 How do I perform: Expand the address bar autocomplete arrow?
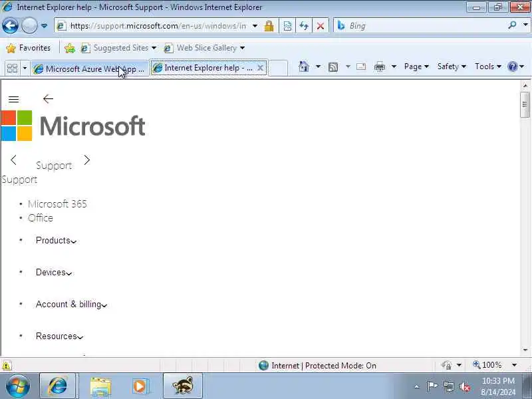point(255,26)
